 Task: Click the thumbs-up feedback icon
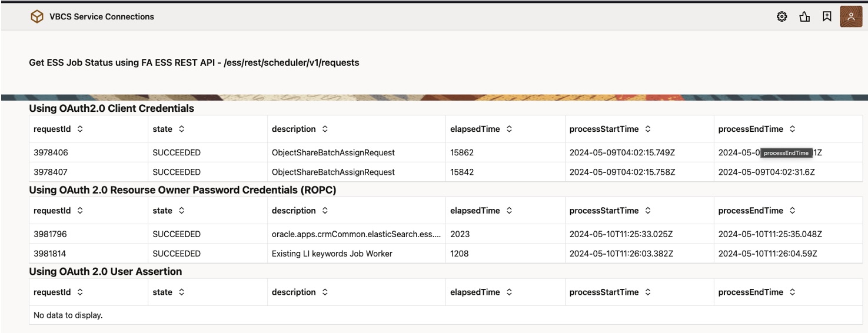(x=804, y=17)
